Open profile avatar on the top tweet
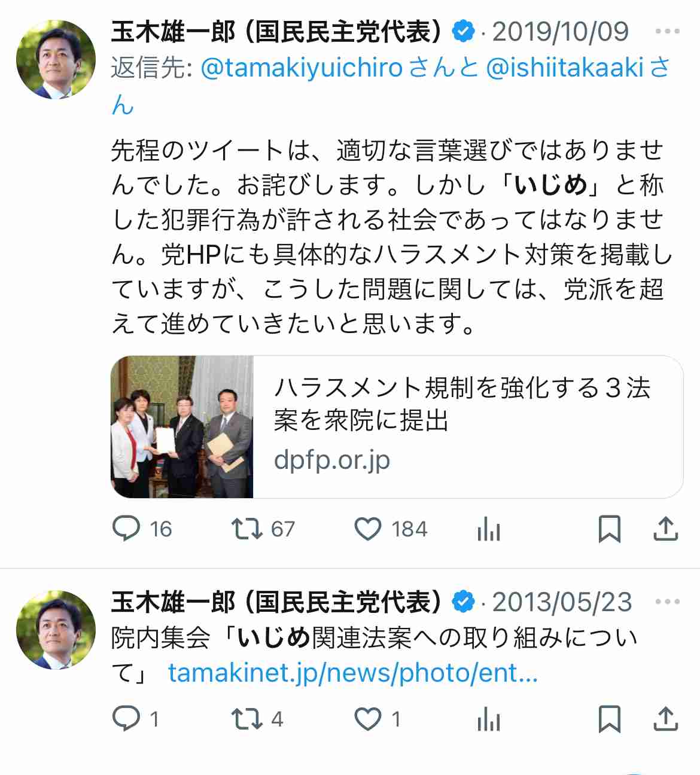 (x=56, y=59)
